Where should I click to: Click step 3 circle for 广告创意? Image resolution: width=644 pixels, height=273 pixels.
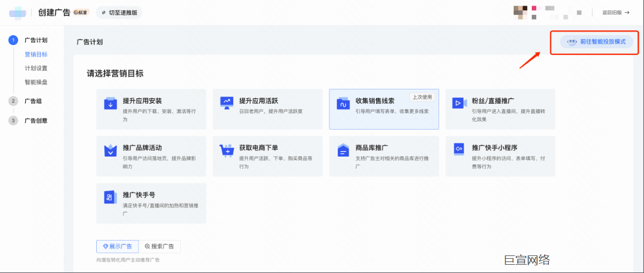[13, 121]
